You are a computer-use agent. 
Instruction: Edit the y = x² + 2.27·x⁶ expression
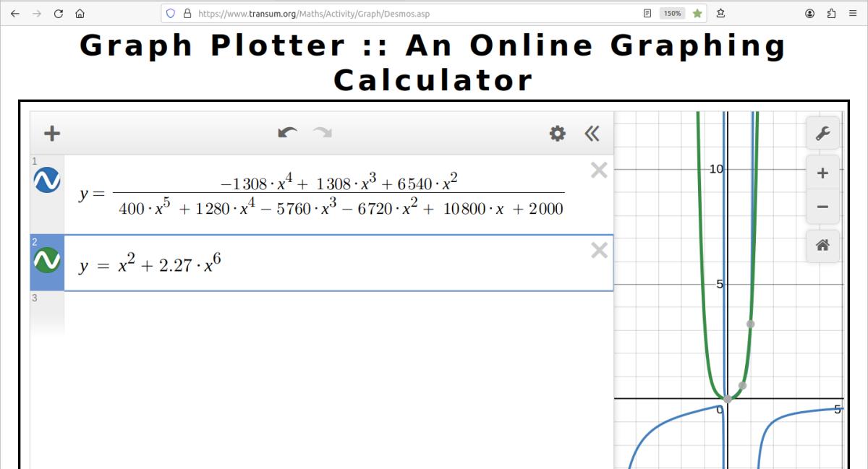(150, 264)
